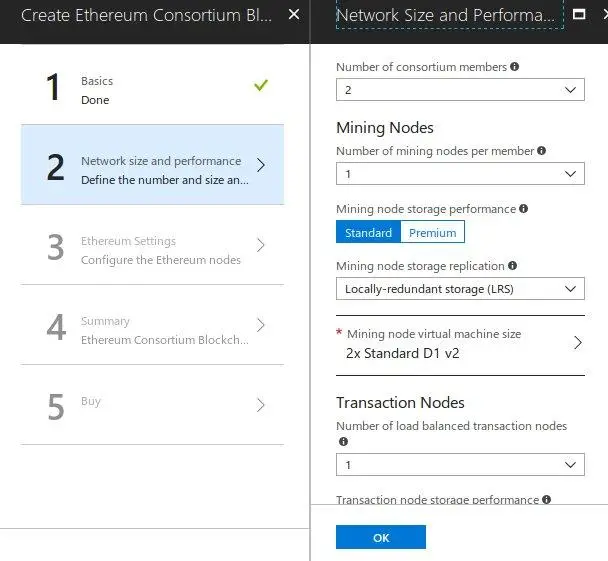Image resolution: width=608 pixels, height=561 pixels.
Task: Choose Mining node virtual machine size
Action: pyautogui.click(x=460, y=343)
